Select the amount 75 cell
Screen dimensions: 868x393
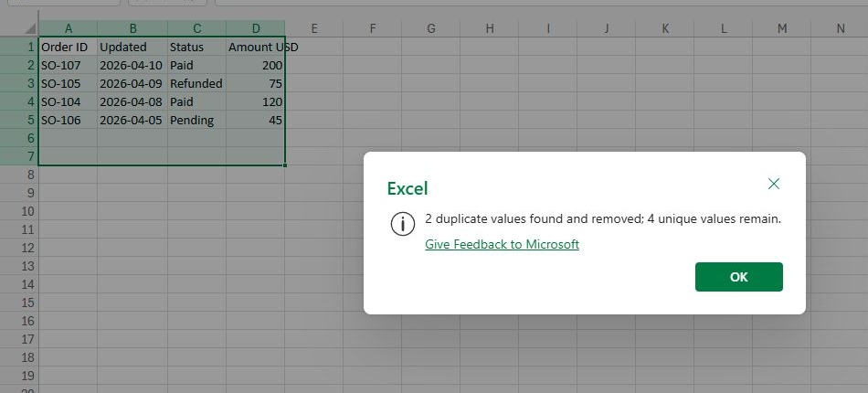[x=256, y=83]
